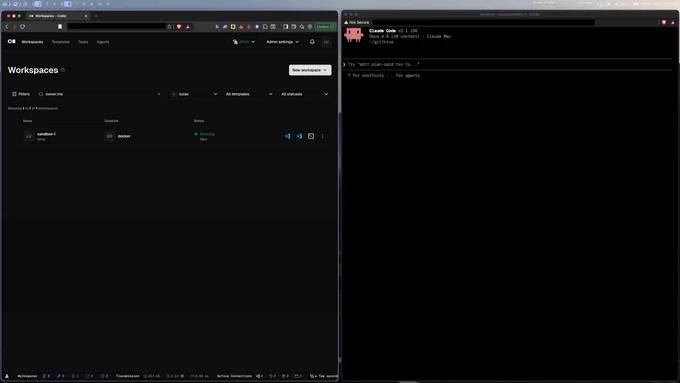
Task: Open sandbox-1 more options menu
Action: pyautogui.click(x=323, y=136)
